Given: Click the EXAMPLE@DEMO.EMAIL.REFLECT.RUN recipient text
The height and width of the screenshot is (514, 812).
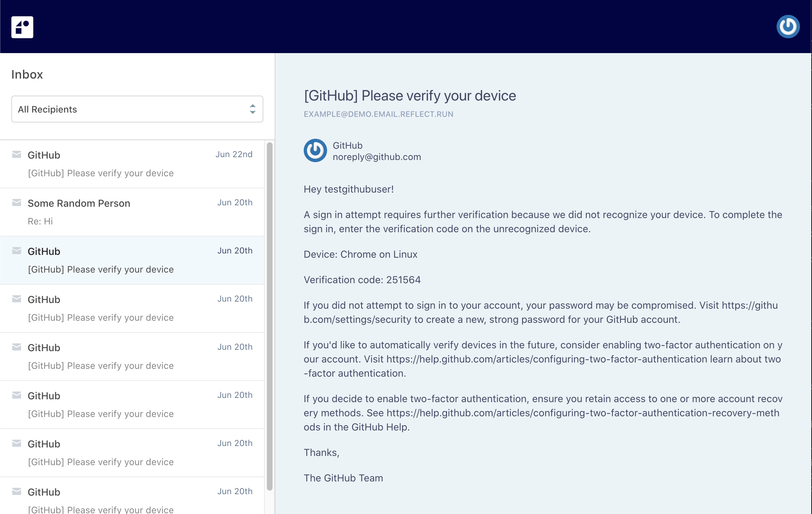Looking at the screenshot, I should pos(378,114).
